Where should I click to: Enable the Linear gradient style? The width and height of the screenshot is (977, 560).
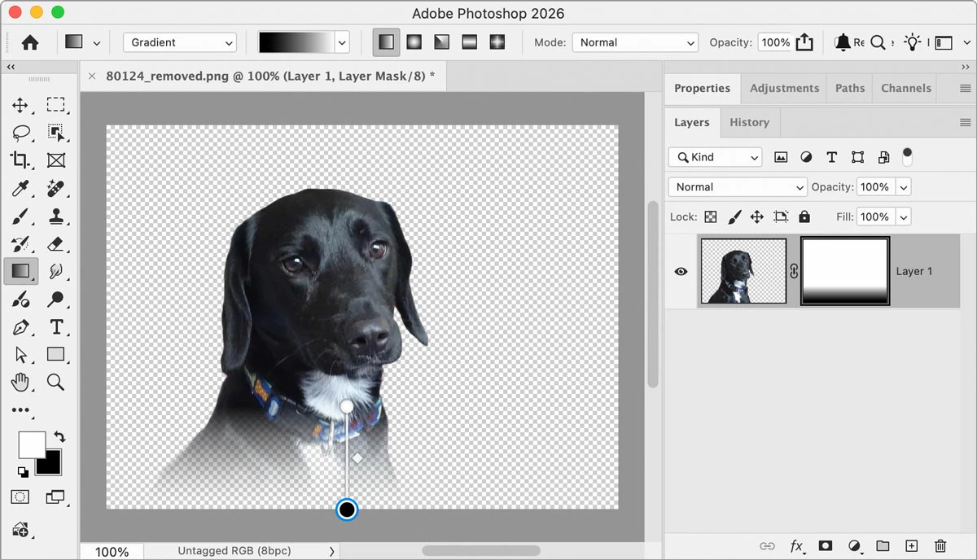tap(387, 42)
